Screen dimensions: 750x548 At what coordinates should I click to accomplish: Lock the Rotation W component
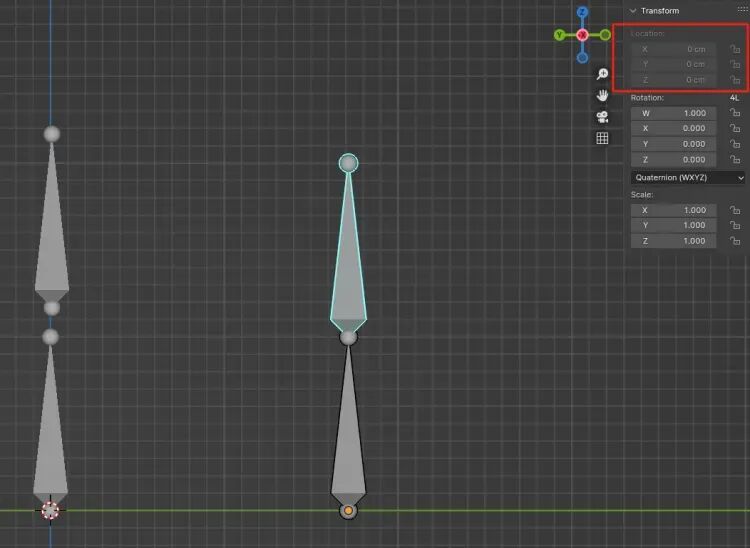pos(735,113)
